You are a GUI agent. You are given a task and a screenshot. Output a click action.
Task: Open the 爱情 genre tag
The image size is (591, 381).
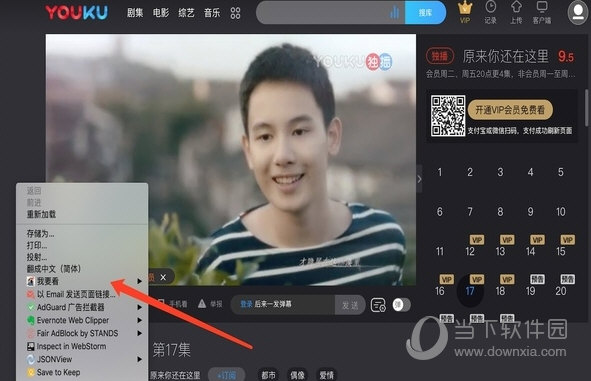(x=326, y=375)
